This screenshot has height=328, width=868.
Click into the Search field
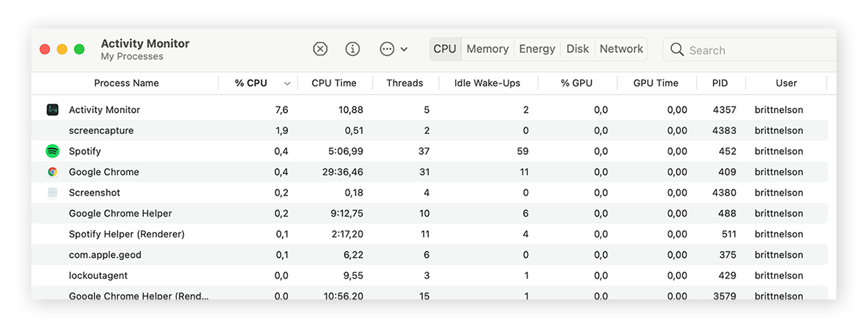coord(752,50)
